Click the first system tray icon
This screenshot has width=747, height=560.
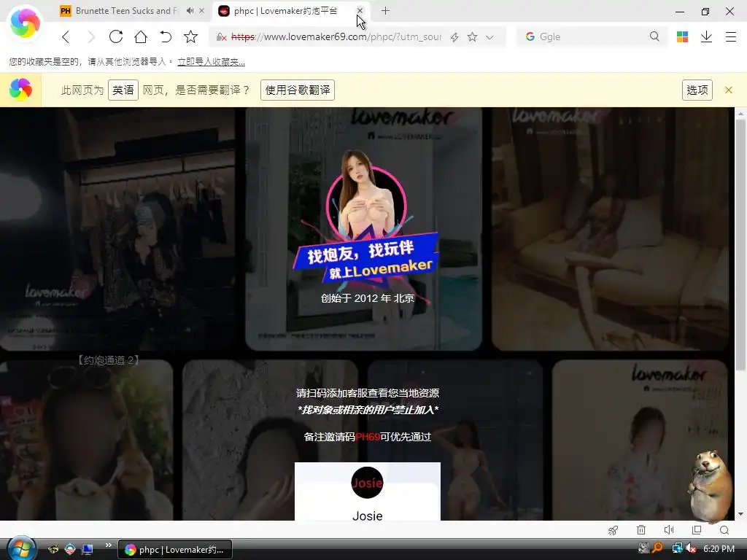643,548
